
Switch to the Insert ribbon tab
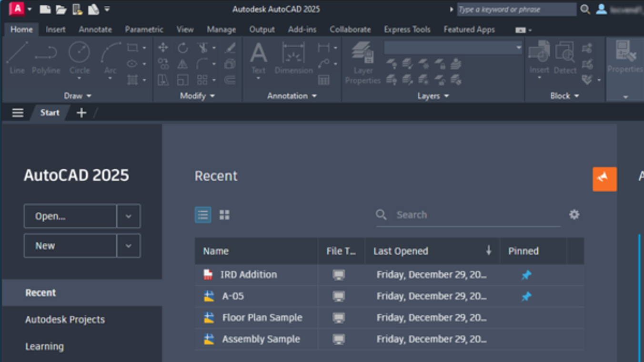tap(56, 30)
